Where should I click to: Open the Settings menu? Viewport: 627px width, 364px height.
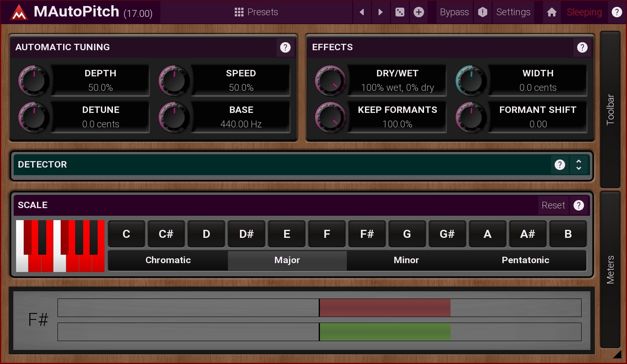click(x=513, y=12)
